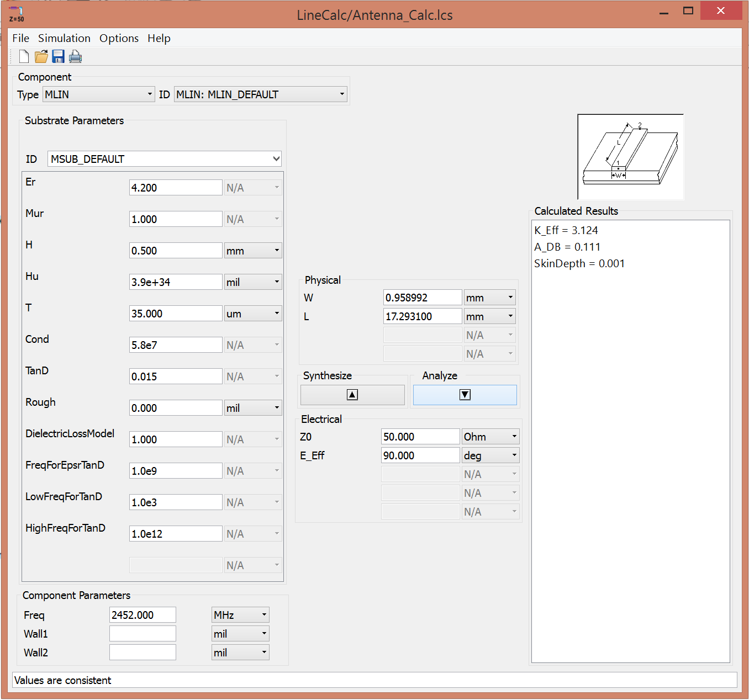The height and width of the screenshot is (700, 749).
Task: Click the W width field 0.958992
Action: [x=423, y=298]
